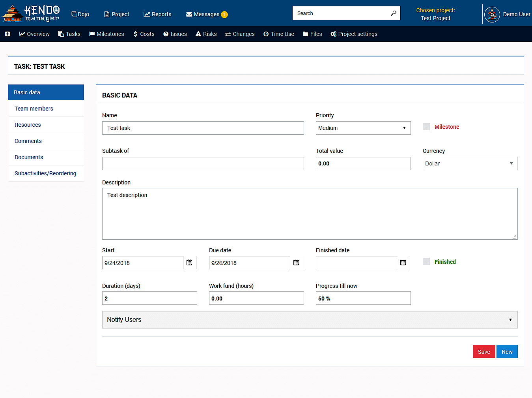
Task: Click the Messages notification badge
Action: [x=224, y=15]
